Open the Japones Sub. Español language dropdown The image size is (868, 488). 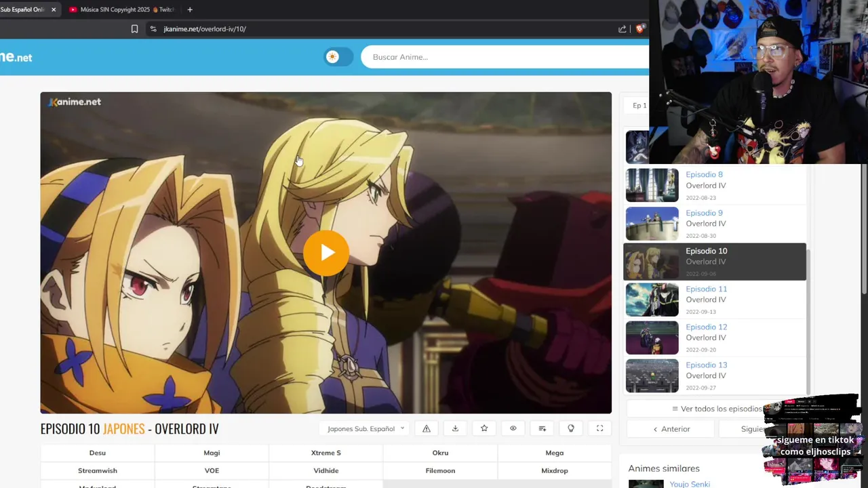pos(366,428)
